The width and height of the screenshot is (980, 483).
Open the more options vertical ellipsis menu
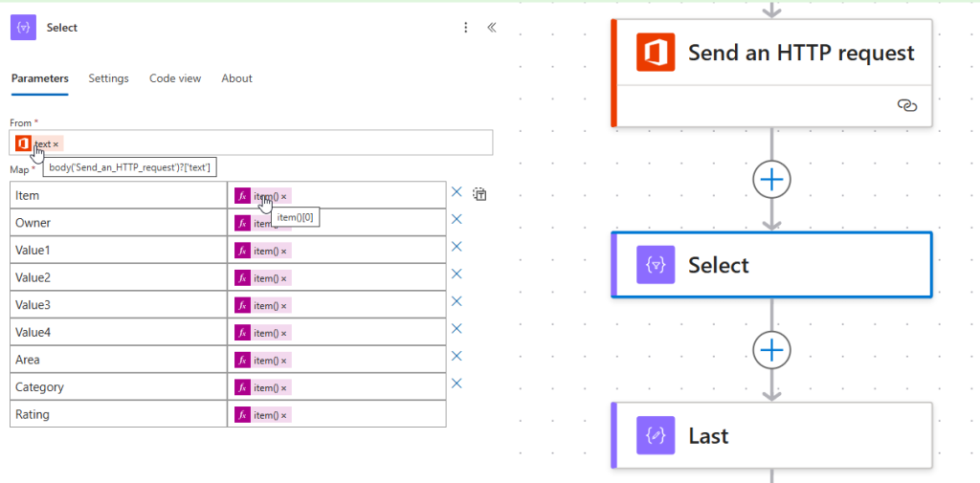466,28
